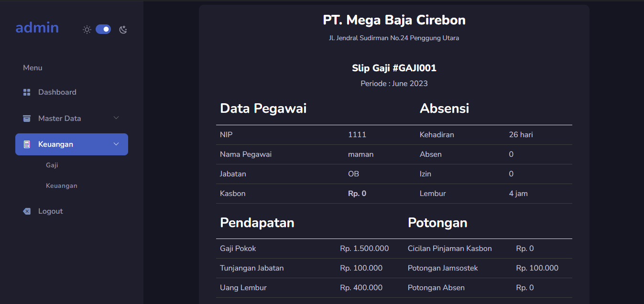Click the Lembur 4 jam cell
644x304 pixels.
point(521,194)
